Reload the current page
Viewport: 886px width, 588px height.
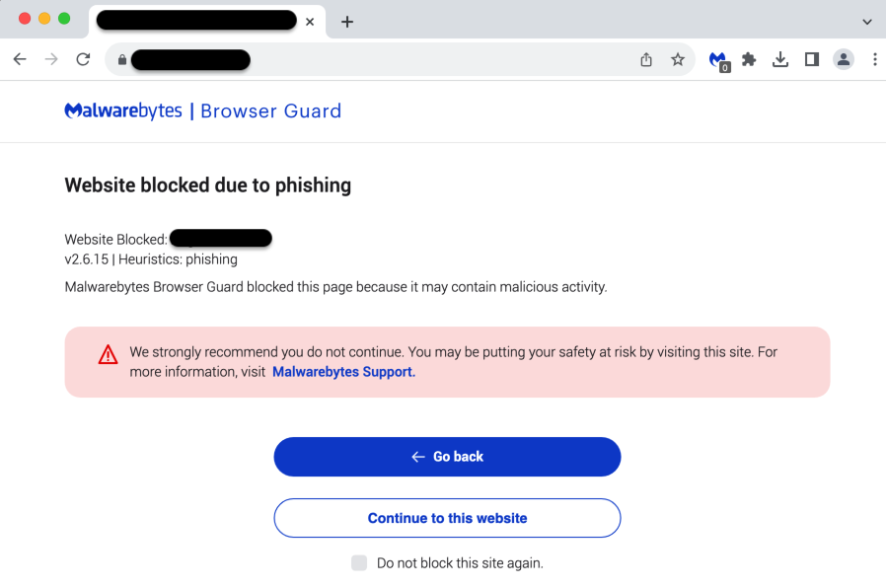tap(83, 59)
